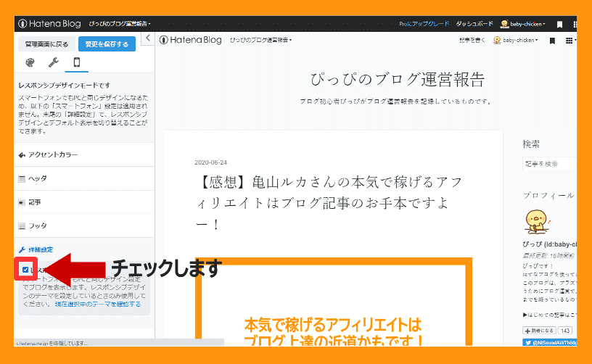Image resolution: width=592 pixels, height=364 pixels.
Task: Click bookmark icon in preview header
Action: coord(552,41)
